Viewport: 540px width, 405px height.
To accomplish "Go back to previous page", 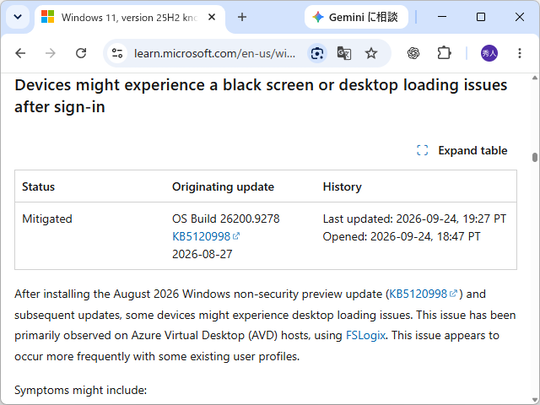I will point(21,53).
